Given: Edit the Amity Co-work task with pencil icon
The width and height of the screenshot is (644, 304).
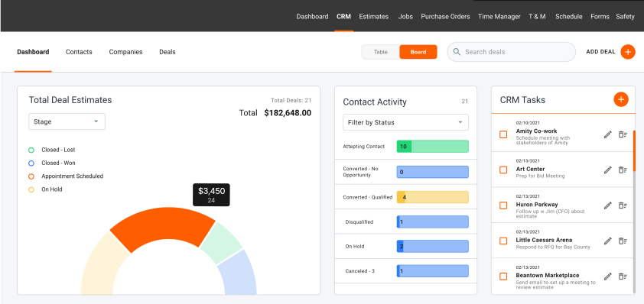Looking at the screenshot, I should [x=608, y=134].
